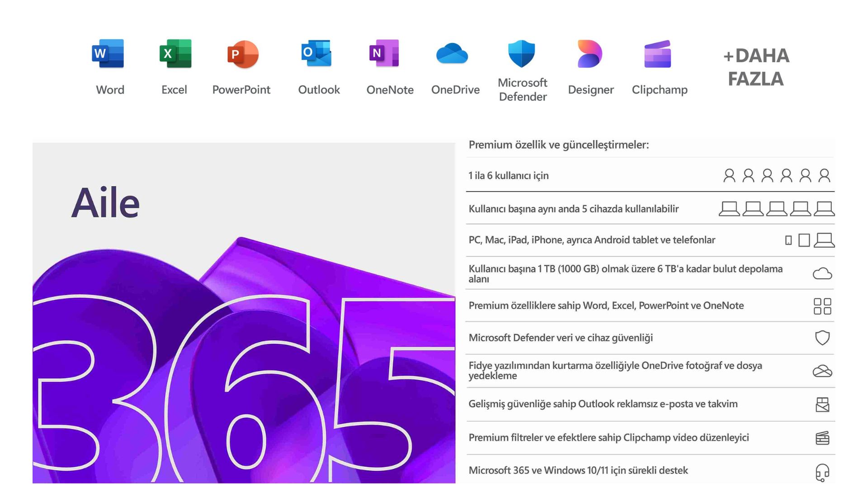Click 'PC, Mac, iPad, iPhone' devices text

(x=592, y=240)
